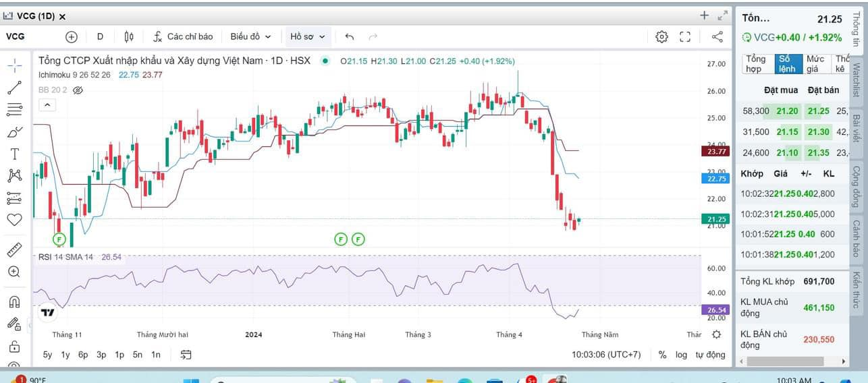Click the redo arrow
Screen dimensions: 868x383
[373, 36]
